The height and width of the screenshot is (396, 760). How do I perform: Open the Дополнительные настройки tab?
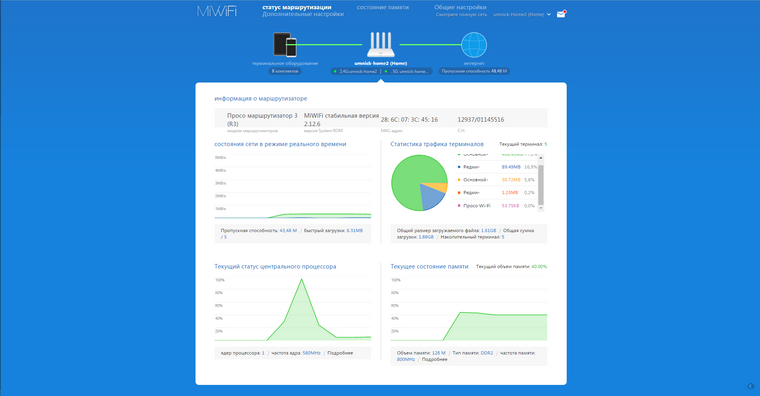[303, 14]
